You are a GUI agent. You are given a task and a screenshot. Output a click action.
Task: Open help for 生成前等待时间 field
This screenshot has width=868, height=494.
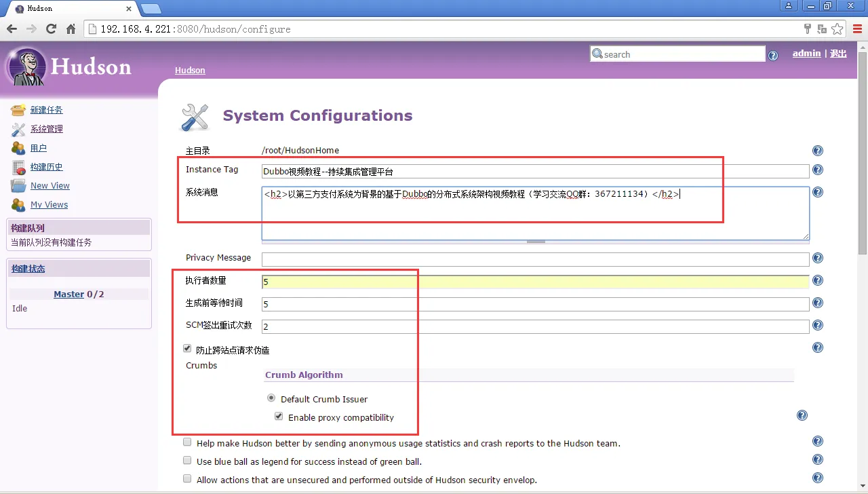tap(818, 303)
